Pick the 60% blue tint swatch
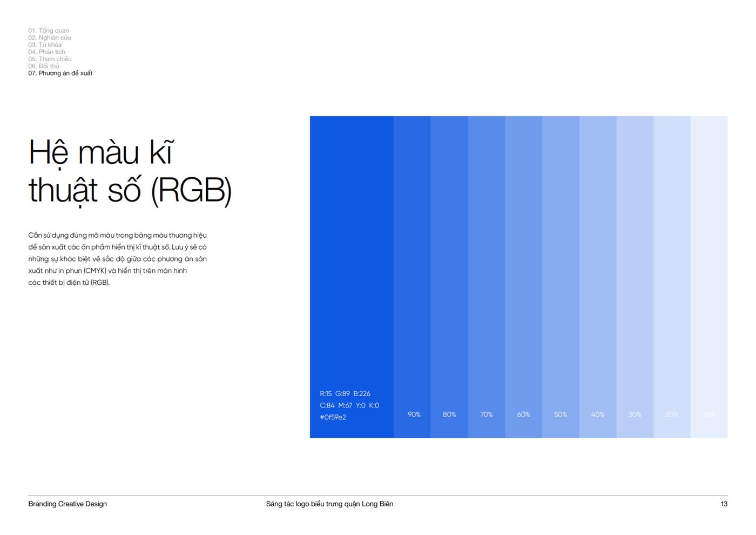756x535 pixels. click(x=524, y=277)
